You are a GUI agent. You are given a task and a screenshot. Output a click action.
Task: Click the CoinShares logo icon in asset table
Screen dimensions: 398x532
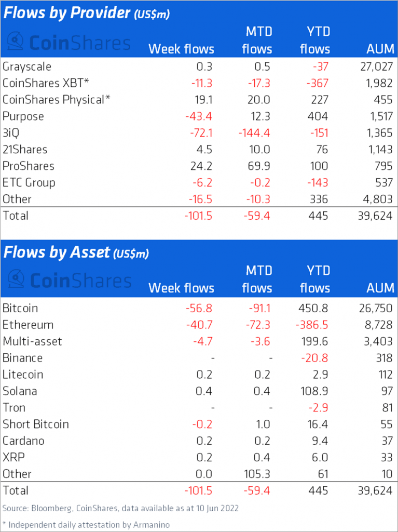pyautogui.click(x=16, y=280)
